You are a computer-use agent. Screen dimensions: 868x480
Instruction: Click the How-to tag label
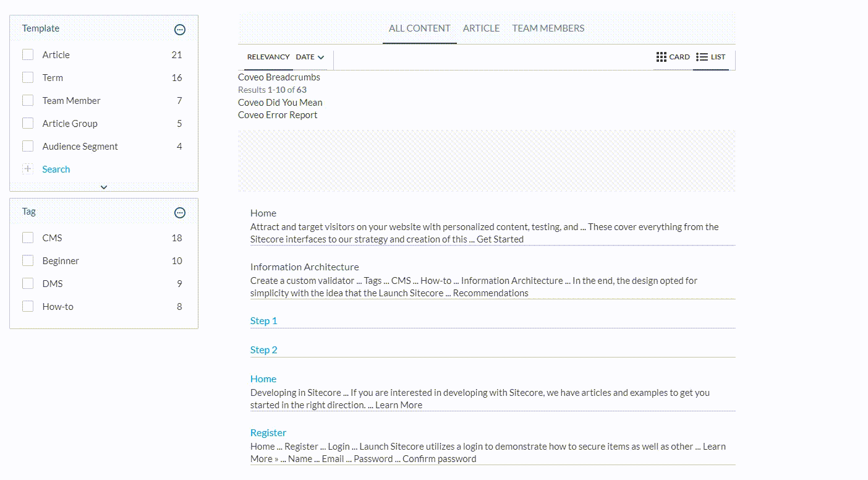tap(58, 307)
